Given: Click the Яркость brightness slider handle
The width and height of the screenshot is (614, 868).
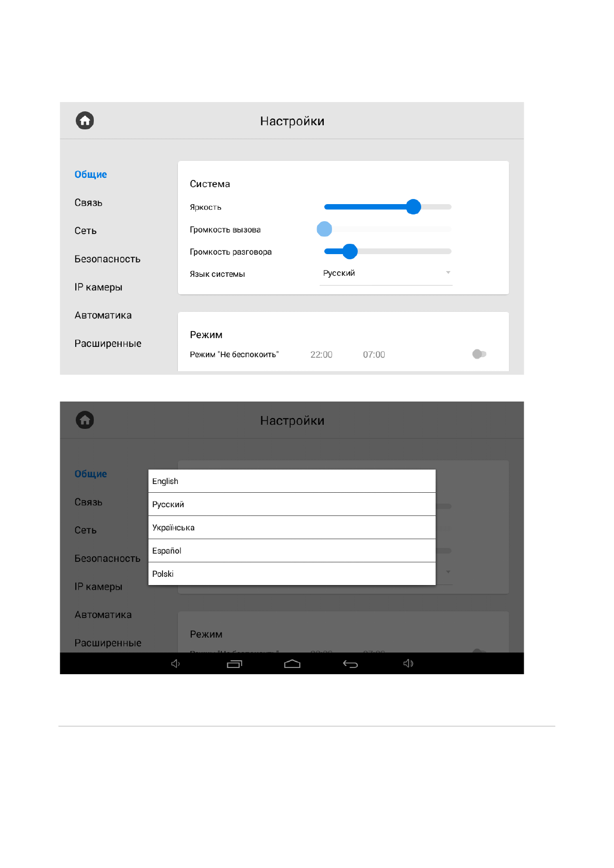Looking at the screenshot, I should 413,207.
